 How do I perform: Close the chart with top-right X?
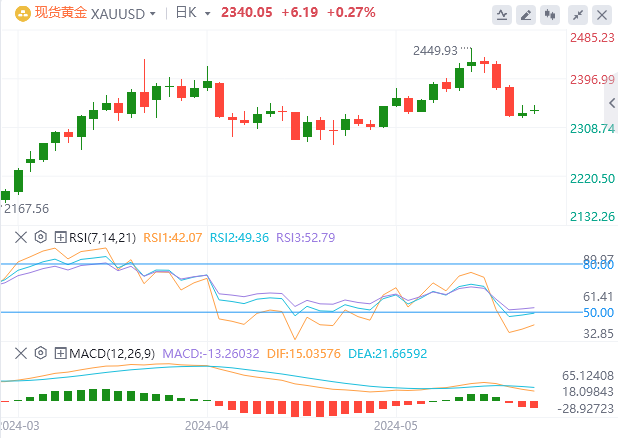pyautogui.click(x=602, y=15)
